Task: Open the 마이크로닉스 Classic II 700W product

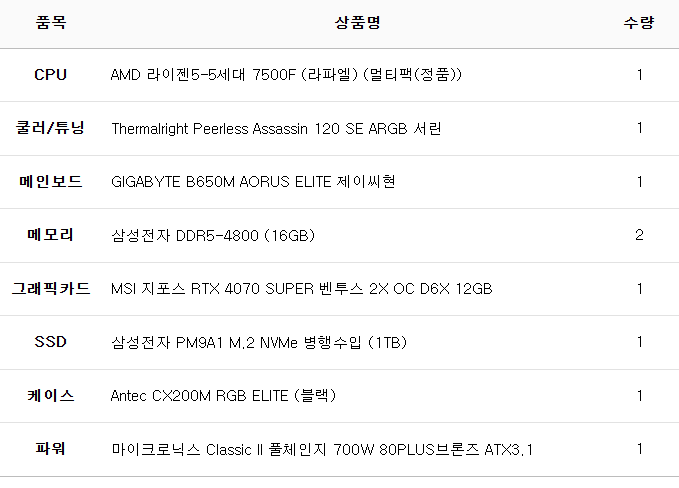Action: [x=322, y=450]
